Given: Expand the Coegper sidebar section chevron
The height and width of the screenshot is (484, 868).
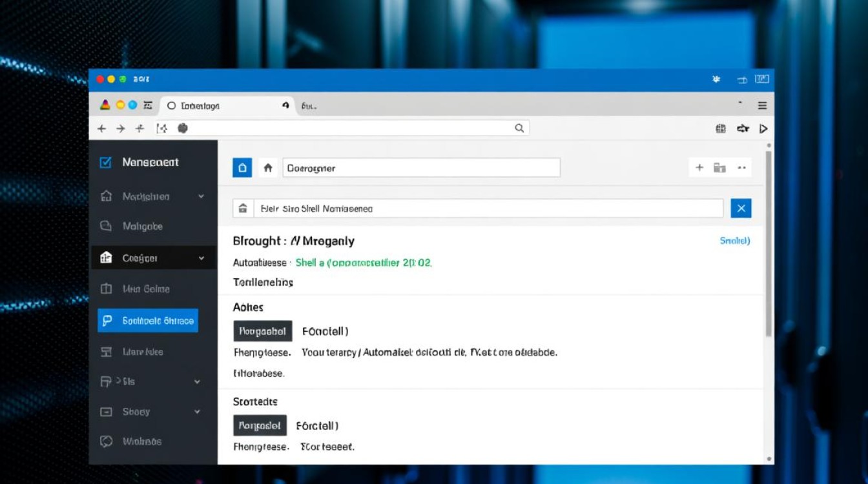Looking at the screenshot, I should (201, 258).
